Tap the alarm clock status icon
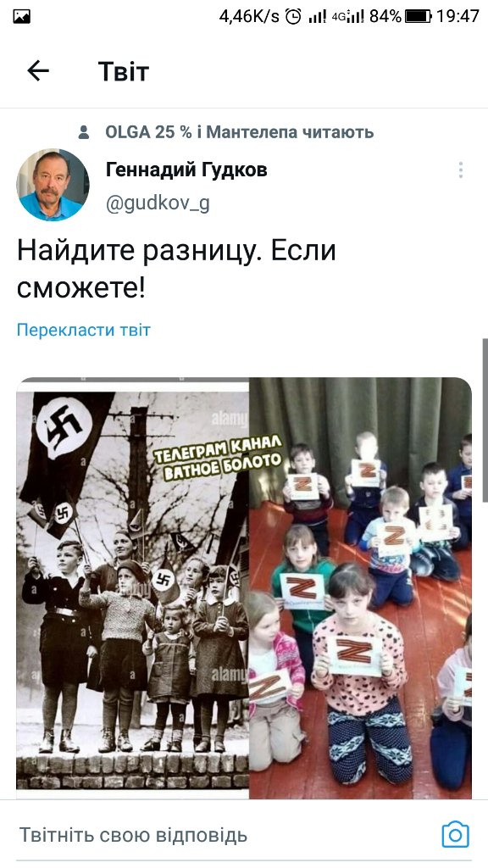488x868 pixels. coord(293,17)
